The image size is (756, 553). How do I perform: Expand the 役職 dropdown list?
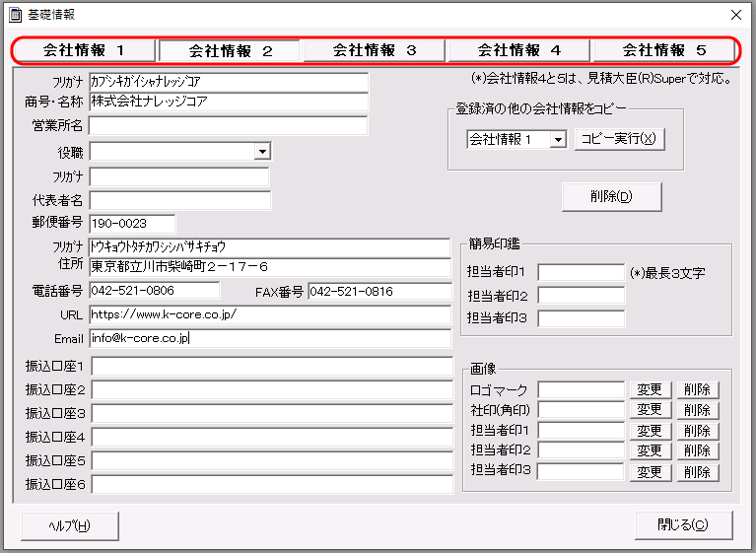[262, 152]
